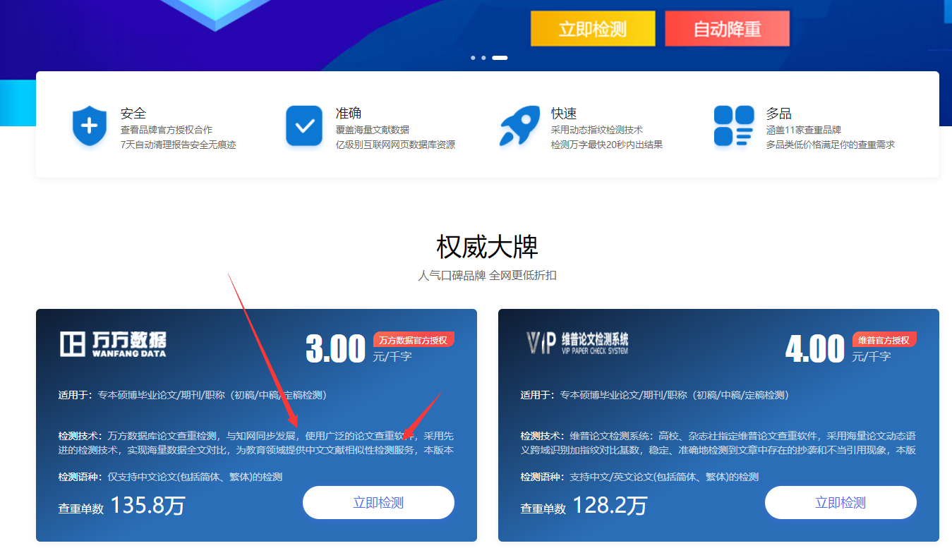Click the checkmark icon for 准确
The height and width of the screenshot is (560, 952).
[304, 126]
